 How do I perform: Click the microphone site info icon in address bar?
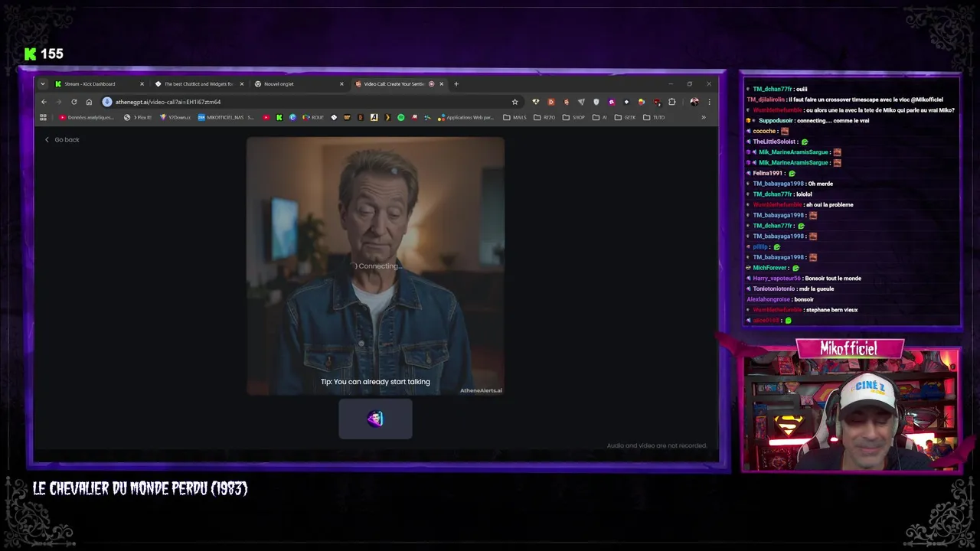pos(107,102)
